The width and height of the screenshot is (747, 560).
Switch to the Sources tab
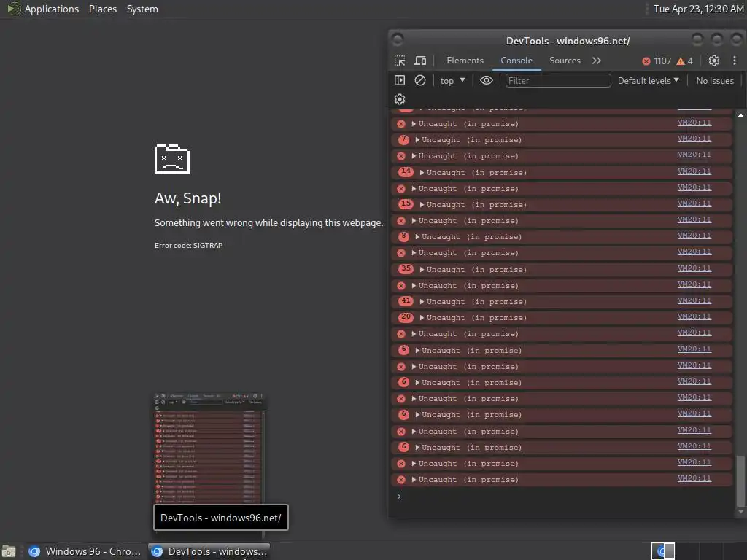565,61
